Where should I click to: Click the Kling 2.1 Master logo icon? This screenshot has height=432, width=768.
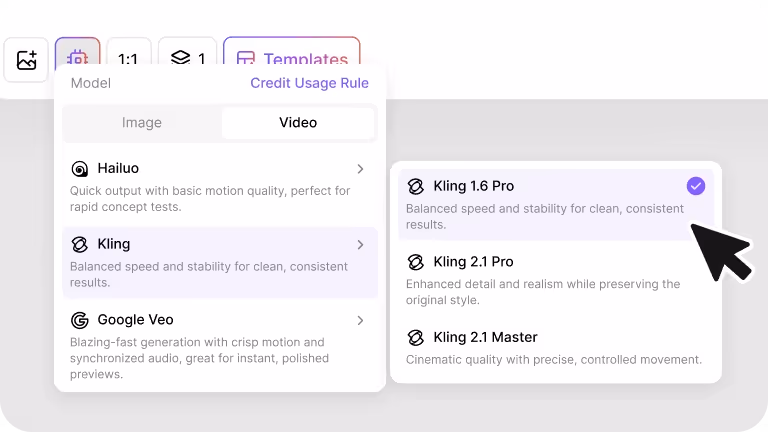tap(416, 338)
